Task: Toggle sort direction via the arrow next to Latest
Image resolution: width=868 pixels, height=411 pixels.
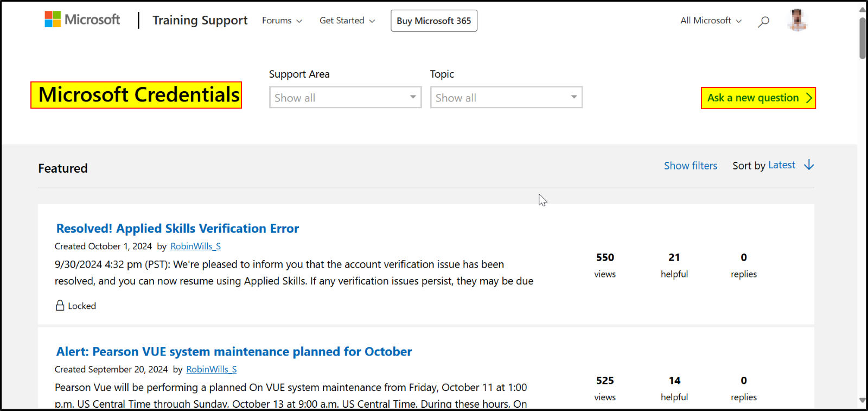Action: (x=809, y=165)
